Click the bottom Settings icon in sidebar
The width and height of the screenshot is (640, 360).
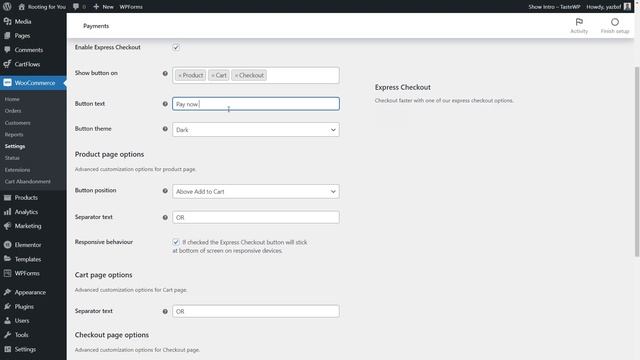point(7,349)
